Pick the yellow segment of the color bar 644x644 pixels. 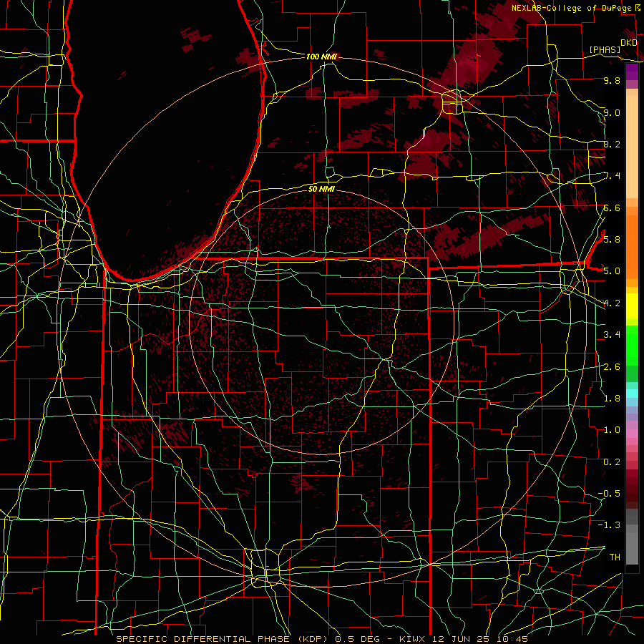click(x=632, y=306)
